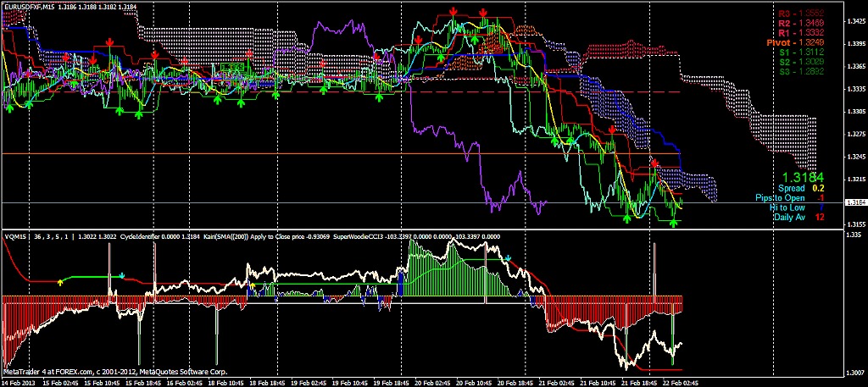
Task: Click the 1.3007 indicator axis label
Action: (x=856, y=372)
